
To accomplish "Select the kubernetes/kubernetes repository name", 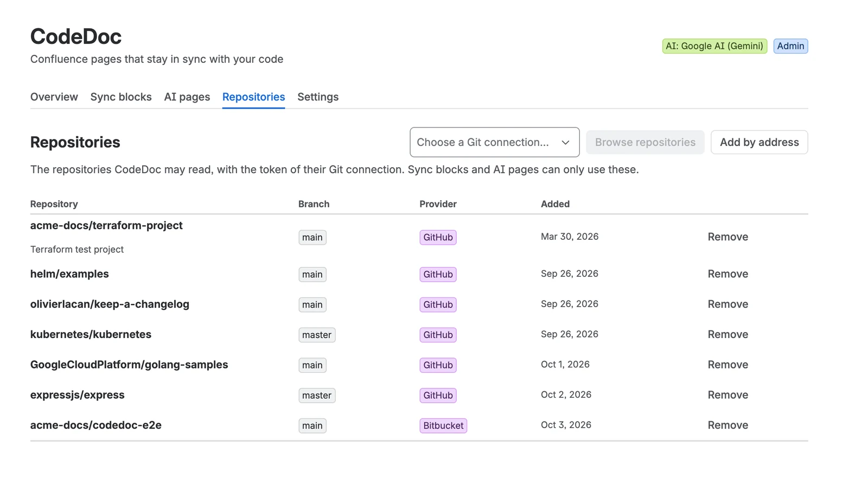I will (91, 335).
